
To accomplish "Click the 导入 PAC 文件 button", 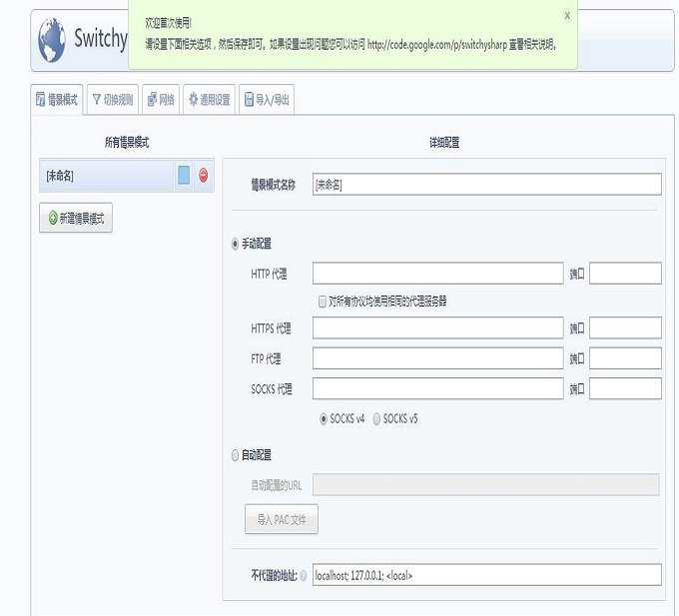I will [x=282, y=519].
